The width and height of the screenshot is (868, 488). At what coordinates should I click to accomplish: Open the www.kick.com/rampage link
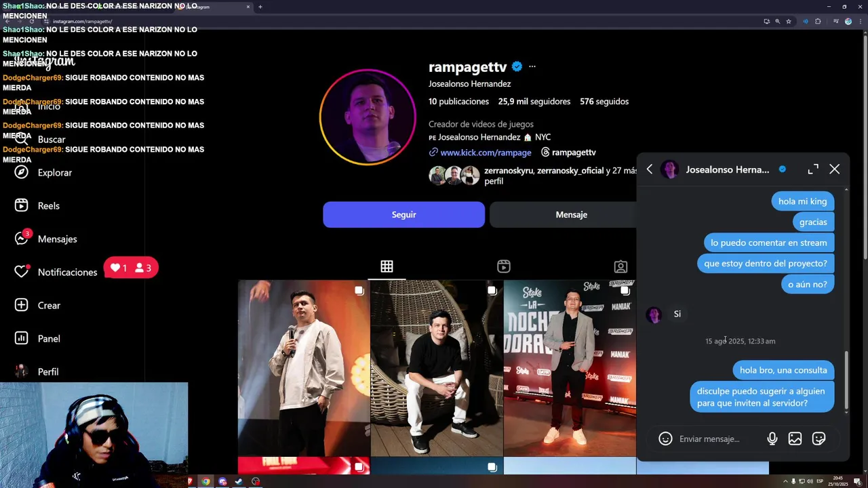pos(486,152)
